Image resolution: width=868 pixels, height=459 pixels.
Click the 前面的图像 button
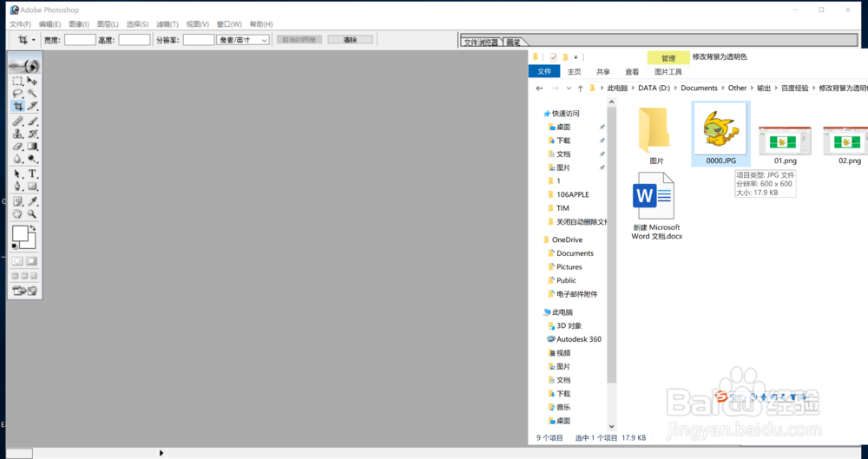coord(299,40)
